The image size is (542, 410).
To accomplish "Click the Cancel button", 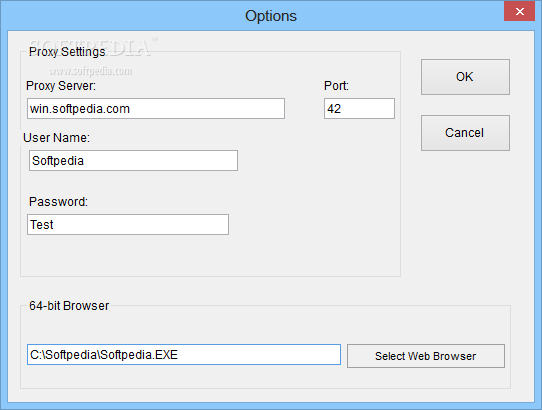I will (x=465, y=133).
